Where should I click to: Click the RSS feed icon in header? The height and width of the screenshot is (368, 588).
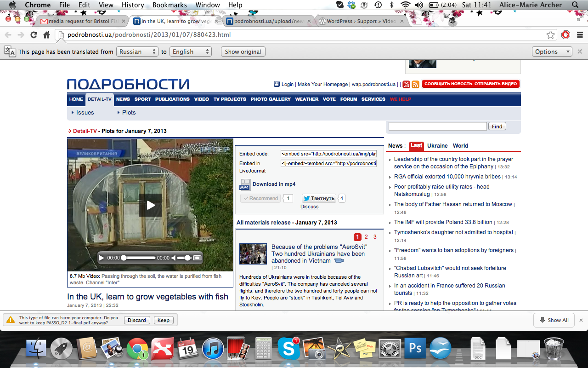(415, 84)
